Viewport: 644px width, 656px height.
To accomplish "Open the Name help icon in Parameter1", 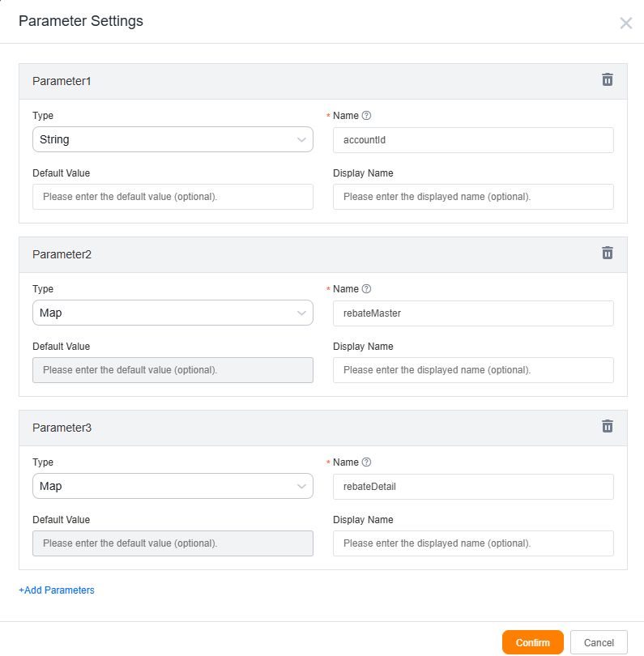I will coord(366,116).
